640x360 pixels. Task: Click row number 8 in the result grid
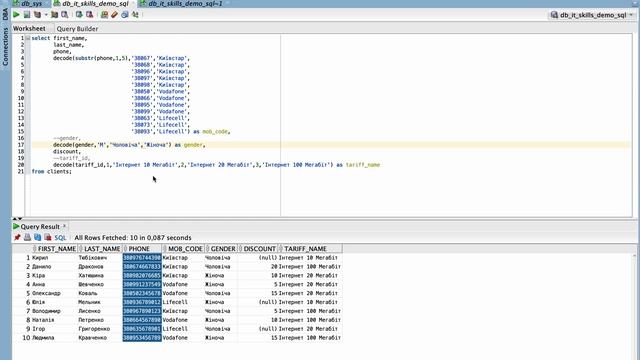pyautogui.click(x=28, y=320)
